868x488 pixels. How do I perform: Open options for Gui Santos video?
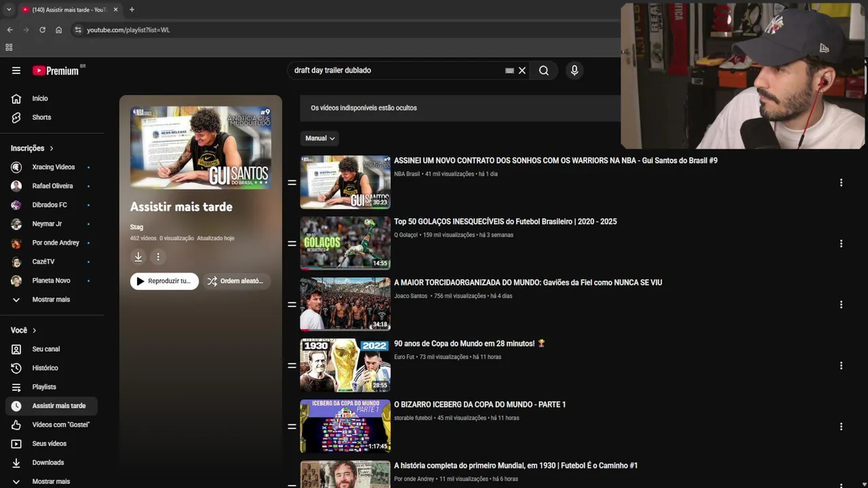pos(841,182)
